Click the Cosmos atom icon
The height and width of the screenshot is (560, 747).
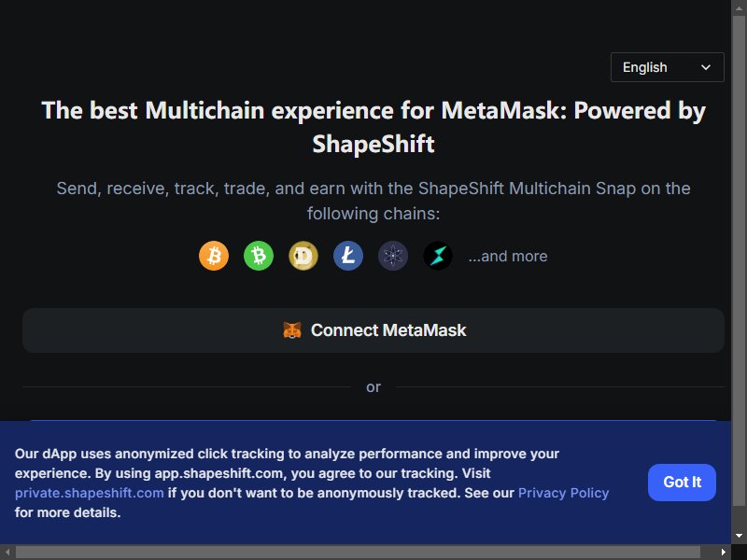click(x=392, y=256)
